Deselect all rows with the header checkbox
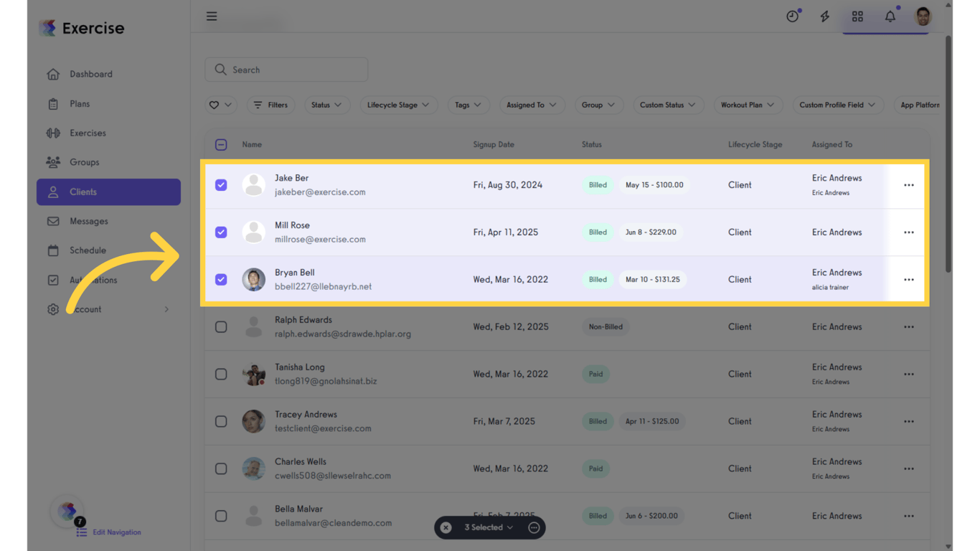This screenshot has height=551, width=980. pos(221,144)
